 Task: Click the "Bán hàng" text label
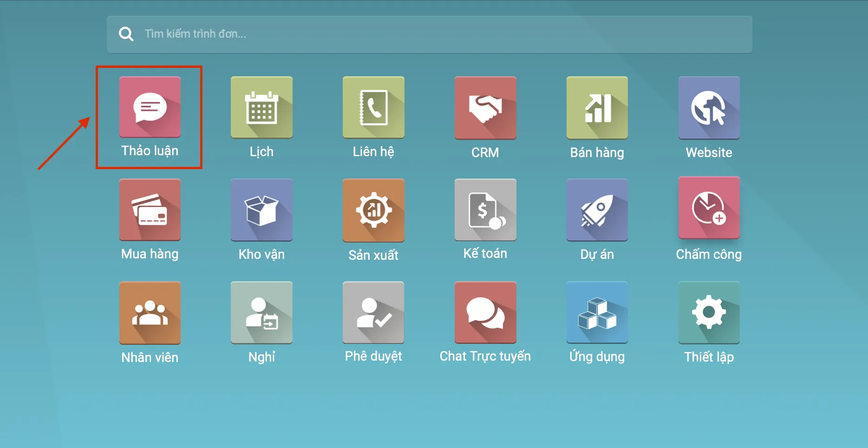597,152
